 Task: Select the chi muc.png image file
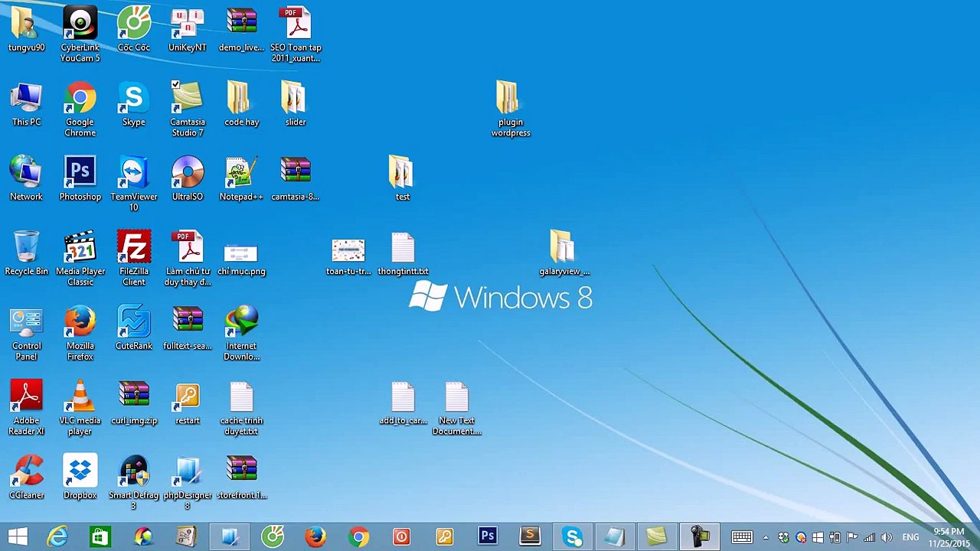coord(241,258)
